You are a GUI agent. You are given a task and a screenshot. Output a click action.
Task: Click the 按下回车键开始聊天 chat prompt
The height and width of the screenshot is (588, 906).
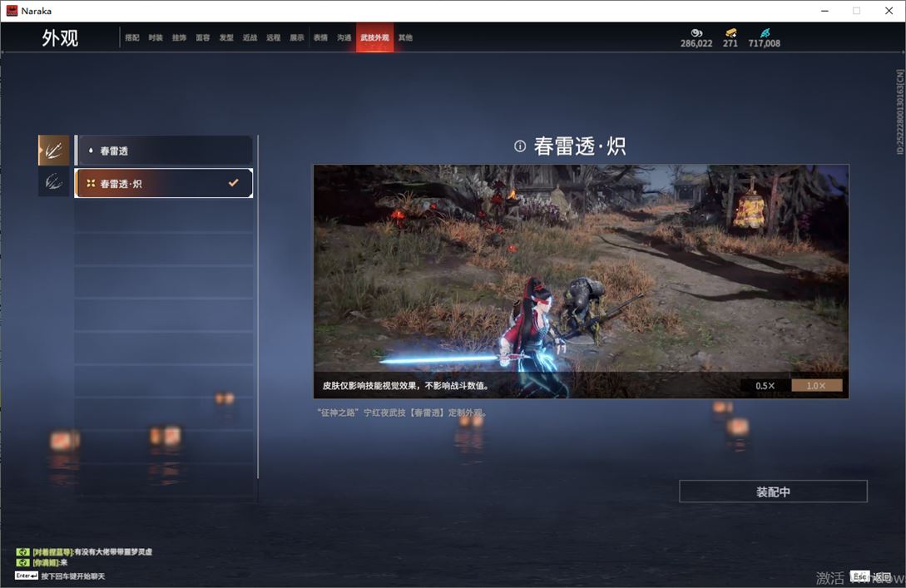(73, 576)
